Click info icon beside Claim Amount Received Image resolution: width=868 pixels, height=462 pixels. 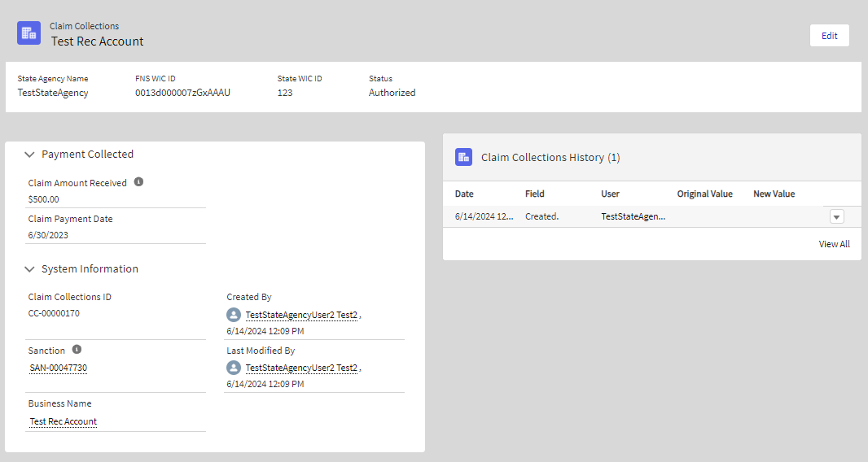point(138,182)
